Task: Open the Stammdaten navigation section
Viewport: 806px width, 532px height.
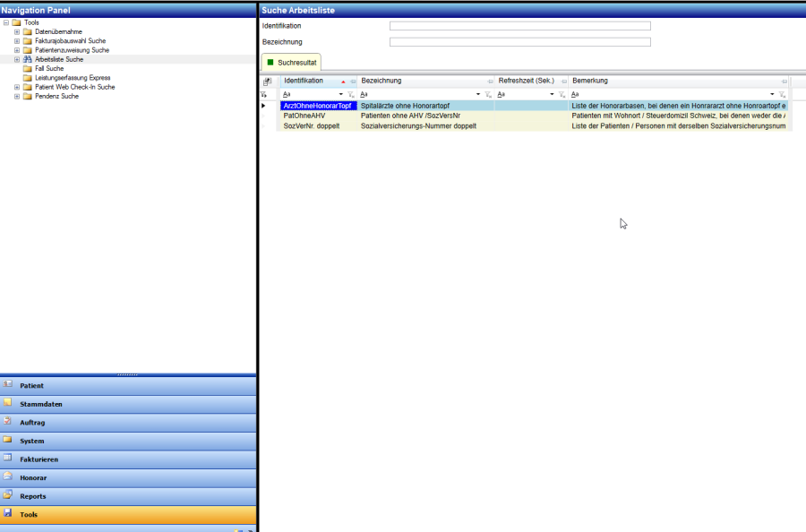Action: 128,404
